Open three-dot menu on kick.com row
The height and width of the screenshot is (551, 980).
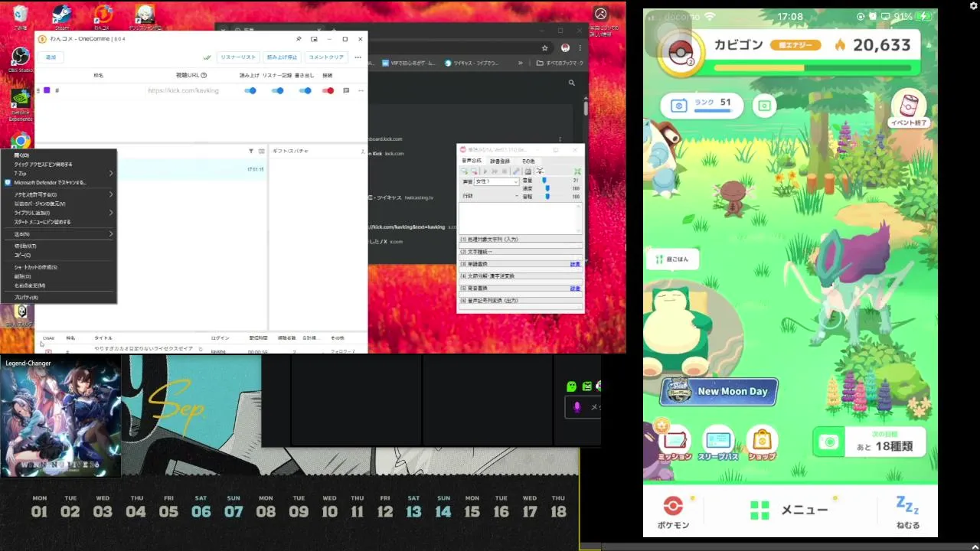[361, 90]
